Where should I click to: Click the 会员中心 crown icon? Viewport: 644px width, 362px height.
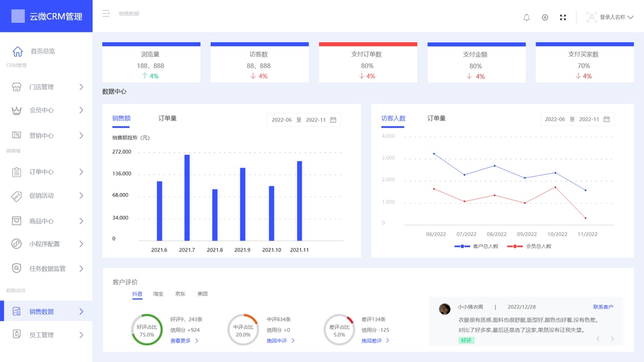16,110
